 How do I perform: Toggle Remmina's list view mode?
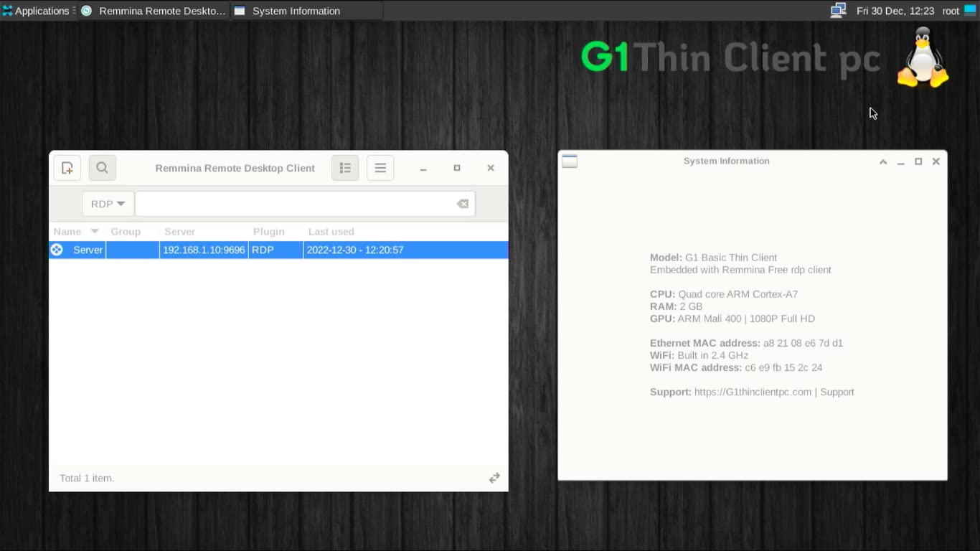pyautogui.click(x=345, y=167)
